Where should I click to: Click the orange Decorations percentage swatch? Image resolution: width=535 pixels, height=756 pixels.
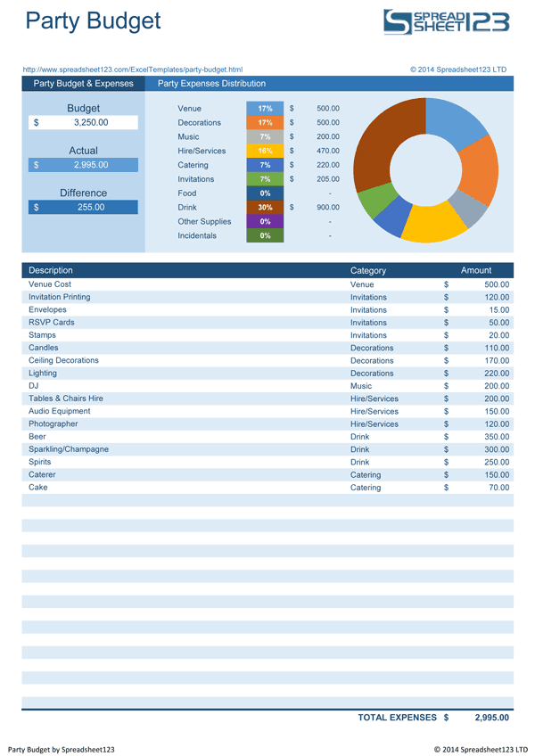265,122
